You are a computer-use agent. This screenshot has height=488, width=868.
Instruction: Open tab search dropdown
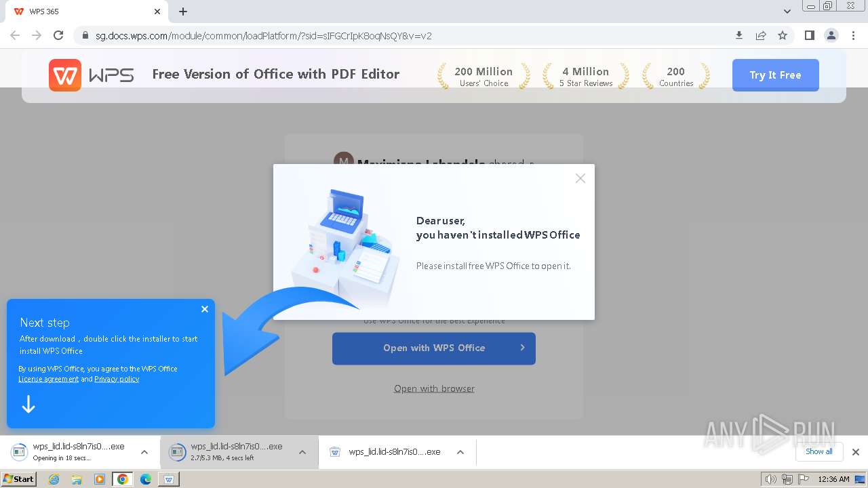tap(787, 12)
